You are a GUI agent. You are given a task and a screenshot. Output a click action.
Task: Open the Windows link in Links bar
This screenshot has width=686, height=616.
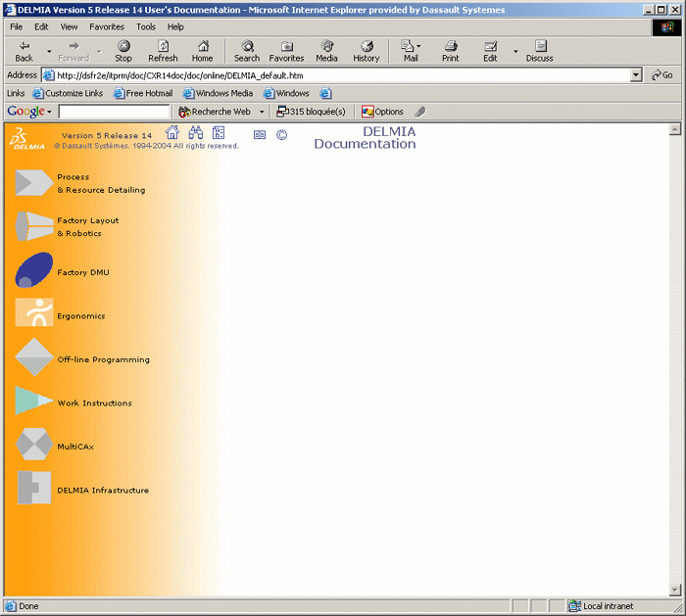pyautogui.click(x=286, y=93)
